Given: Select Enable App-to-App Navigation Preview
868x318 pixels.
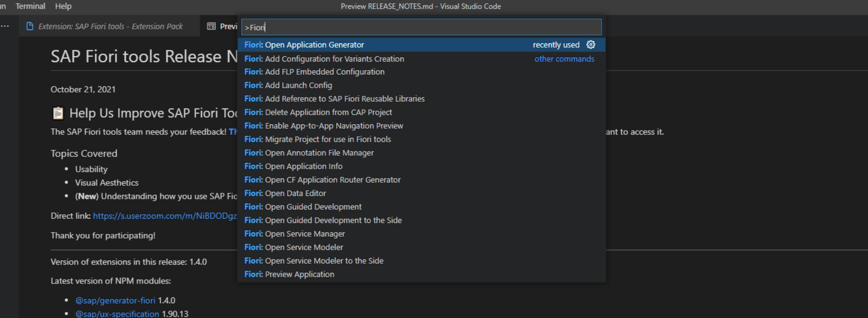Looking at the screenshot, I should coord(421,126).
